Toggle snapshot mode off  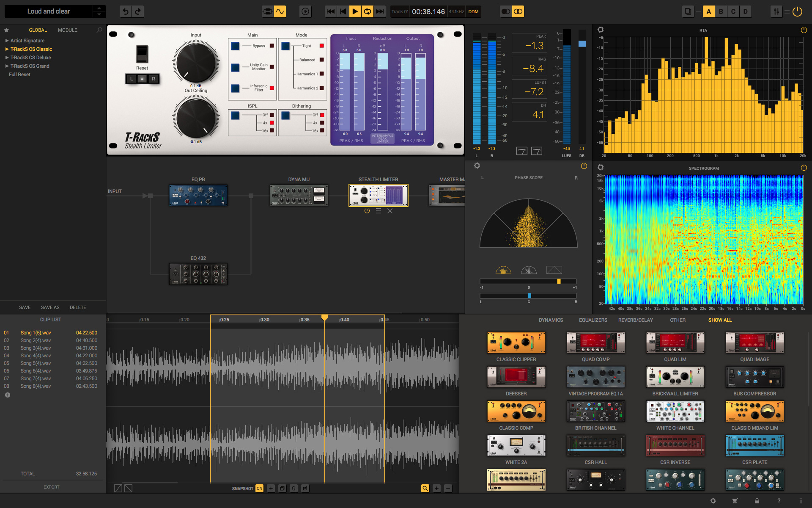click(259, 488)
